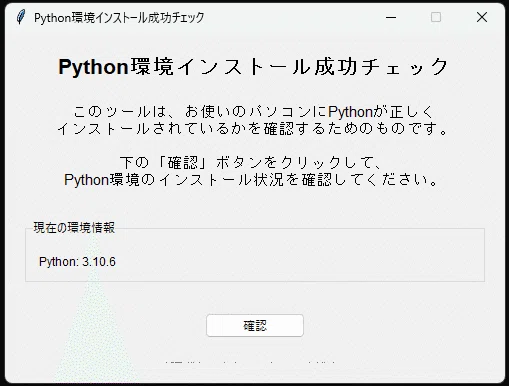Click the disabled maximize button
Image resolution: width=509 pixels, height=386 pixels.
(436, 17)
